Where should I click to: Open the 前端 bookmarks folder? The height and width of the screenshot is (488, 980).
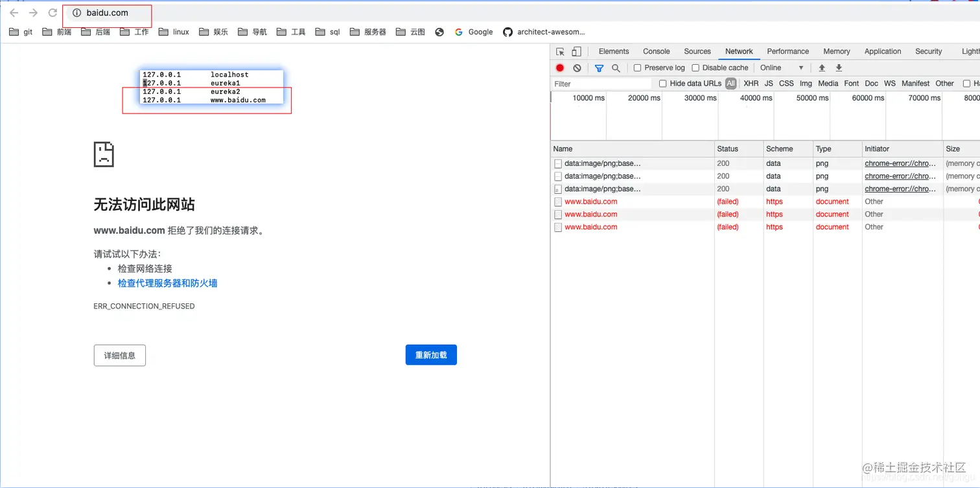point(57,32)
